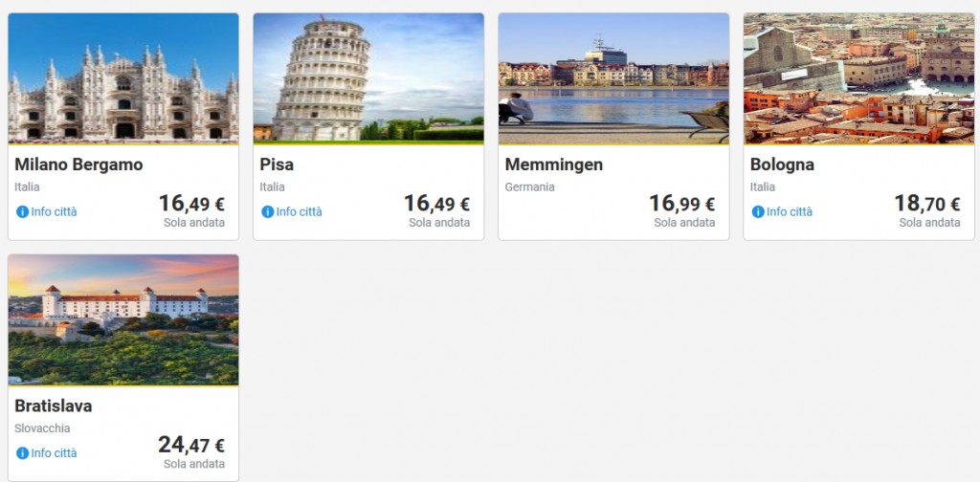Open the Milano Bergamo cathedral photo
The image size is (980, 482).
[123, 77]
